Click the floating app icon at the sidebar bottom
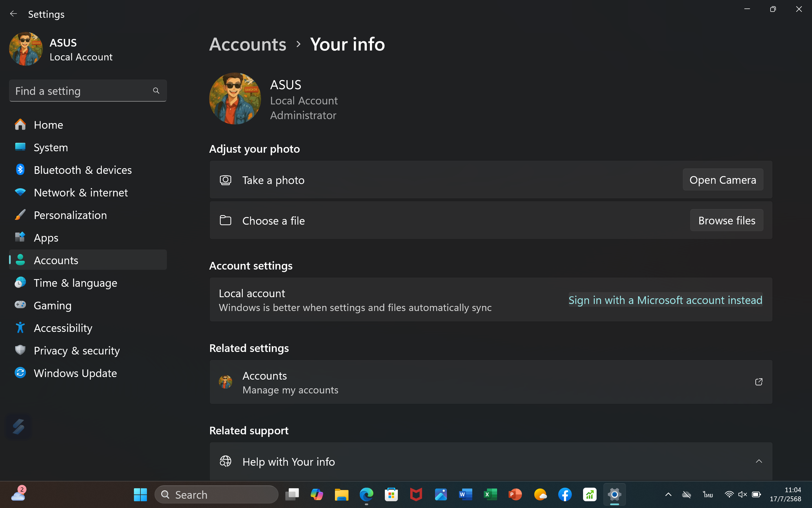The width and height of the screenshot is (812, 508). pos(18,427)
